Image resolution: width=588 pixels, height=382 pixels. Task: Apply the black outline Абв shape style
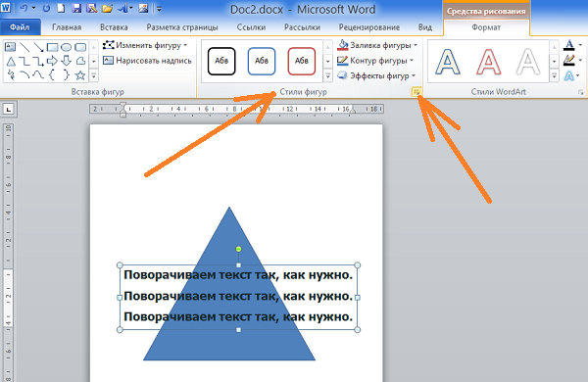[x=221, y=61]
